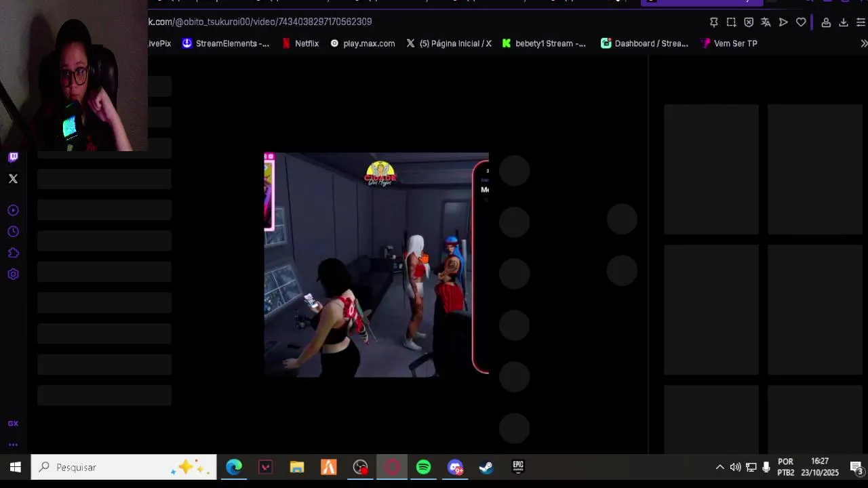Open ad blocker shield icon

tap(749, 22)
